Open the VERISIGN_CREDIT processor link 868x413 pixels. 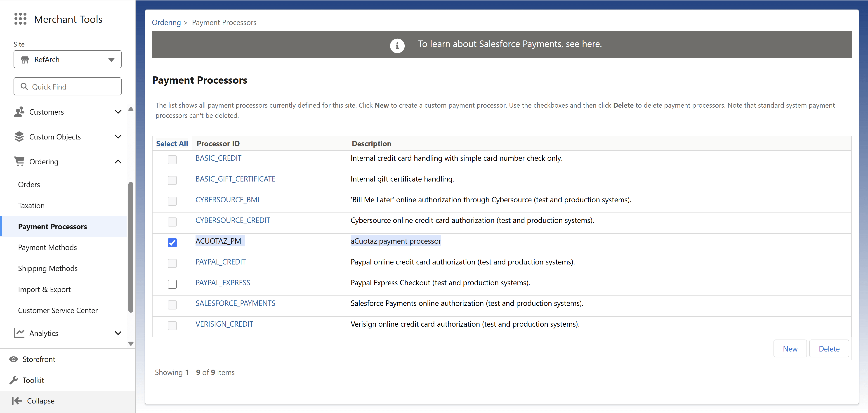pyautogui.click(x=224, y=324)
